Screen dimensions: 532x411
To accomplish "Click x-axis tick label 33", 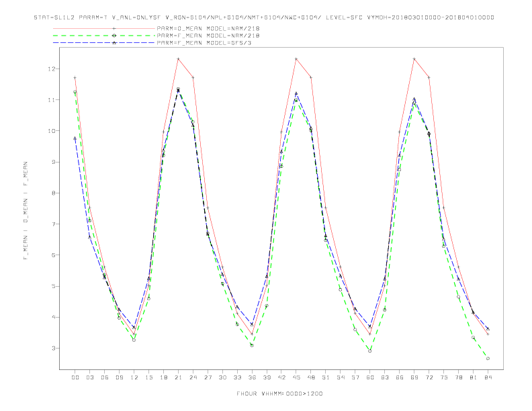I will tap(237, 377).
